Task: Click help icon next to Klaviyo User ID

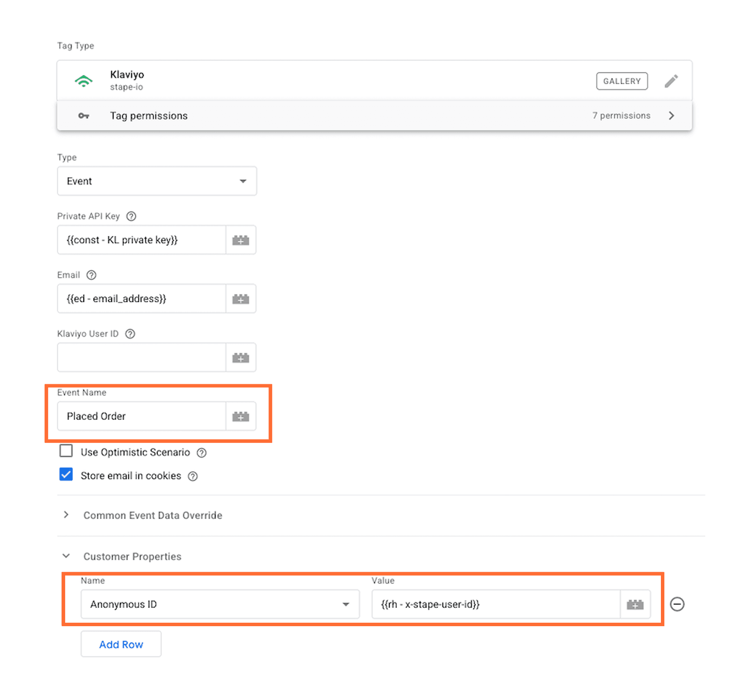Action: [x=130, y=334]
